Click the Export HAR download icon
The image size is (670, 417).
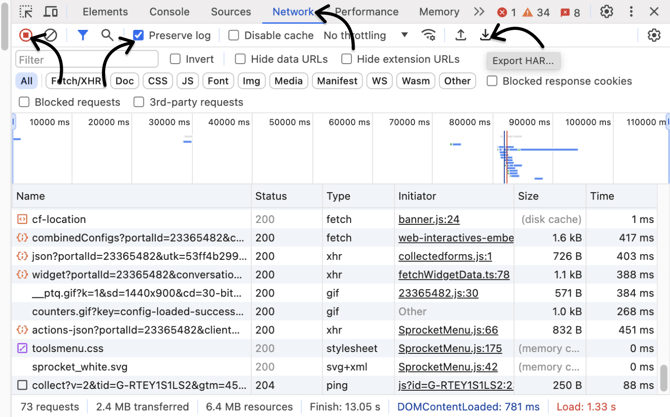486,35
